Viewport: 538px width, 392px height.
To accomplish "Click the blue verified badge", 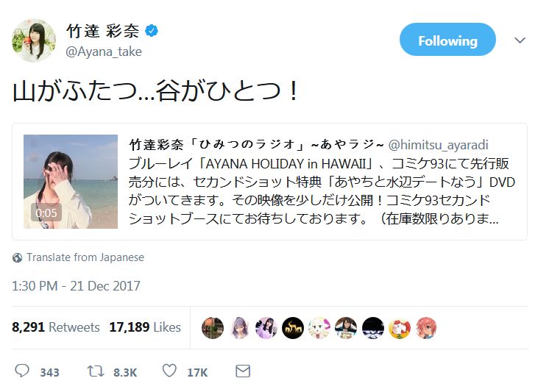I will point(152,32).
